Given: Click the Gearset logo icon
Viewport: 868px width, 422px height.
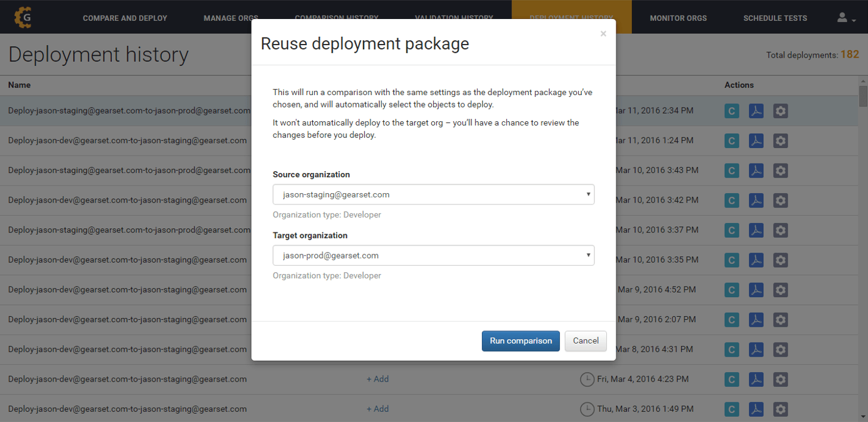Looking at the screenshot, I should [23, 18].
